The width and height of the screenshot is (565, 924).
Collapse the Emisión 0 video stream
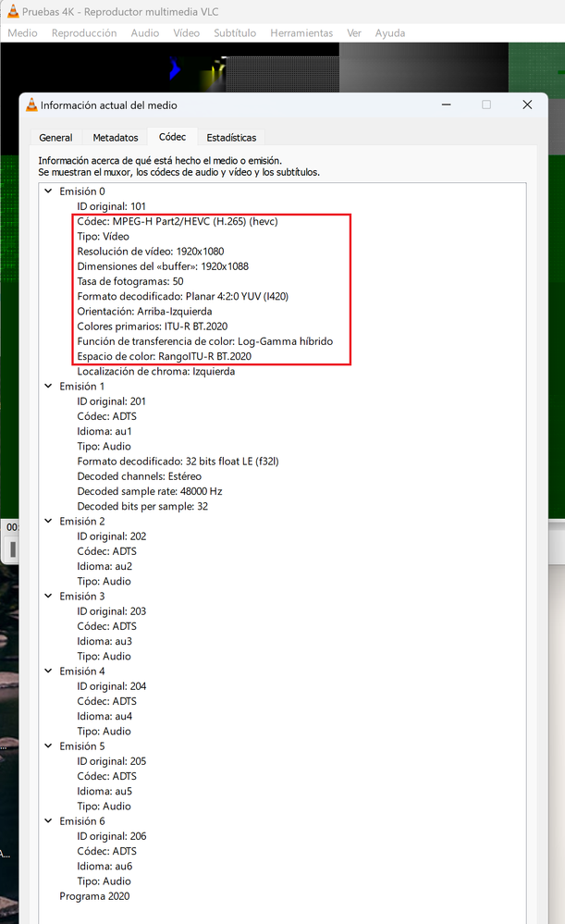tap(49, 191)
